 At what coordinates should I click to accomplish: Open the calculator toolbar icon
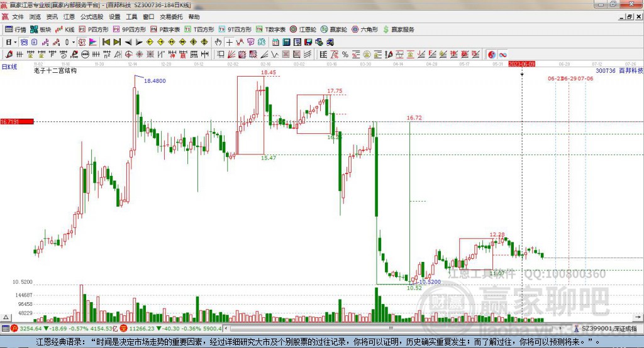click(286, 42)
